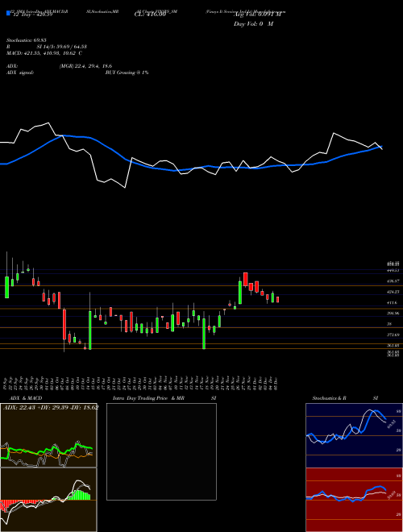
Task: Select the 'Avg Vol: 0.091 M' text
Action: point(258,15)
